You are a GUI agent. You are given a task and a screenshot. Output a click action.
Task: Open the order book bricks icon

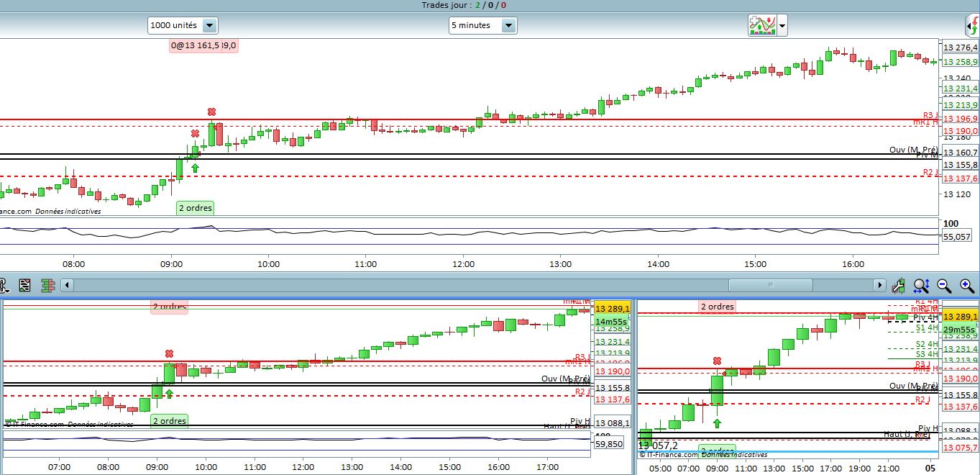pyautogui.click(x=48, y=285)
